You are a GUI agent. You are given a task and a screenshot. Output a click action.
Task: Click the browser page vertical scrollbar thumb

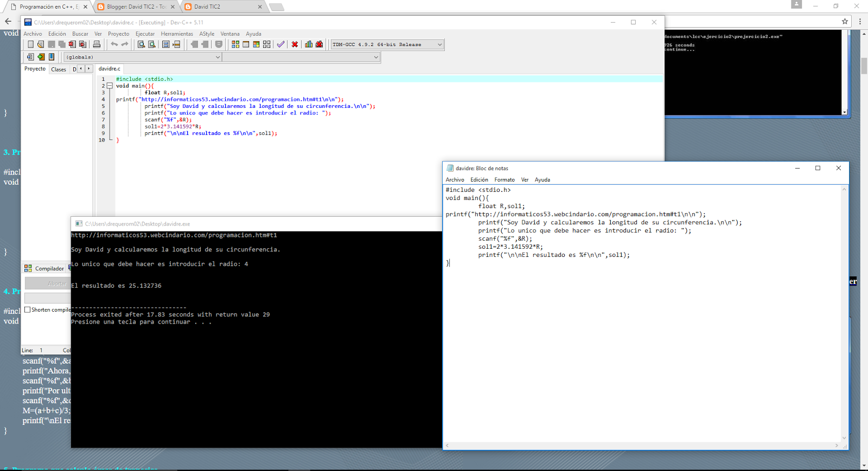click(x=864, y=66)
